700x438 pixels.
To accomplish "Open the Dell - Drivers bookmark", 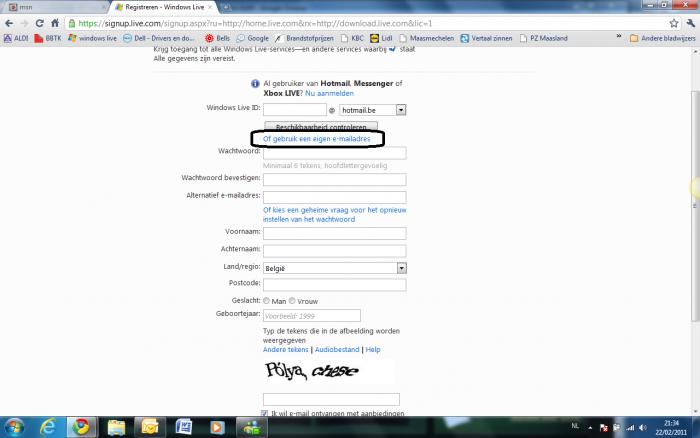I will 159,38.
